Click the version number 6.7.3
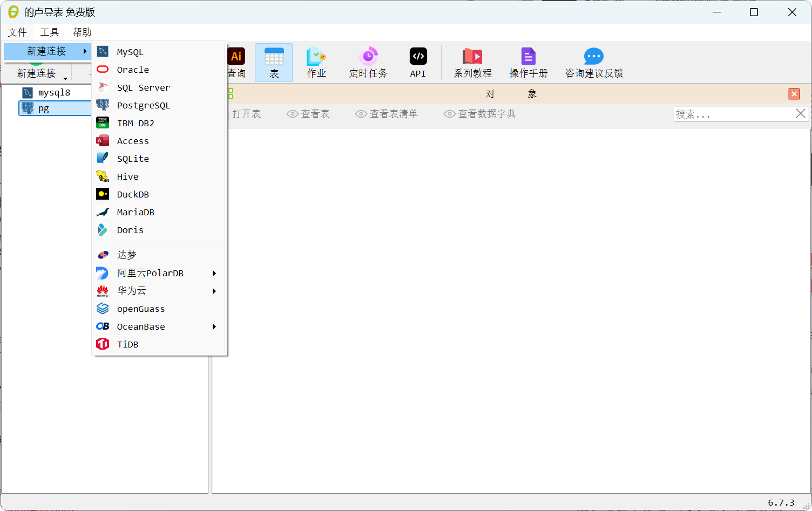 [781, 502]
